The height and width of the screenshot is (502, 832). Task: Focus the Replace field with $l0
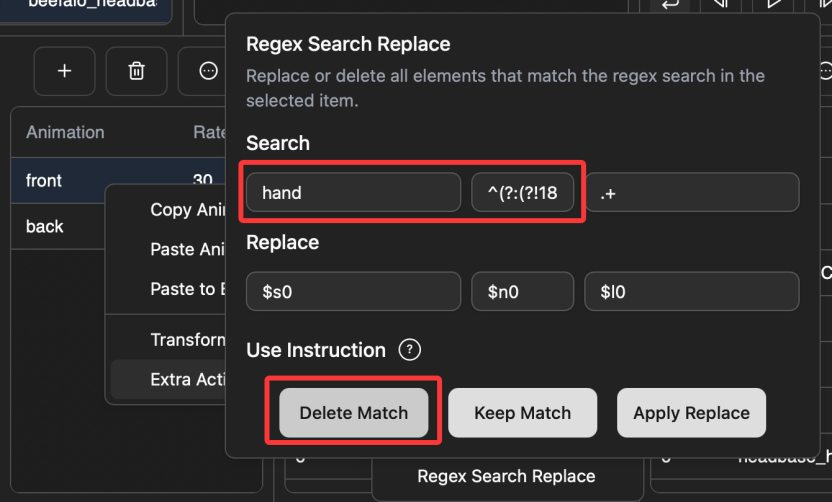tap(691, 291)
